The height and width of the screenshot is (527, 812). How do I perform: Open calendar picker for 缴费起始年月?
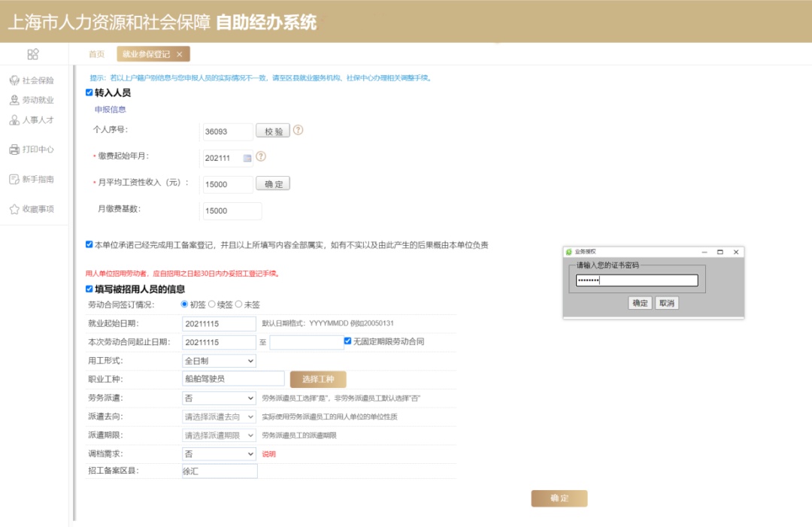[x=247, y=158]
